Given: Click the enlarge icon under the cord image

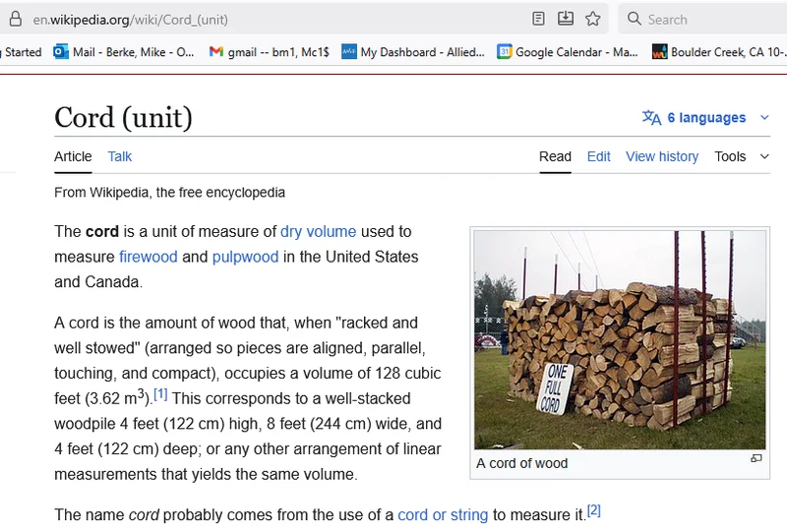Looking at the screenshot, I should [x=756, y=459].
